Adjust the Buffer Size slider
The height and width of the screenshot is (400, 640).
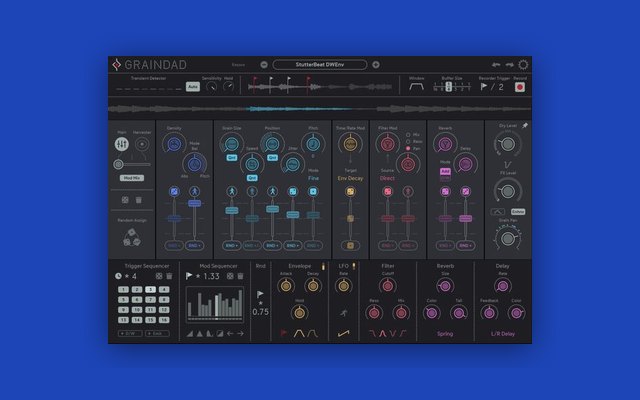point(452,87)
